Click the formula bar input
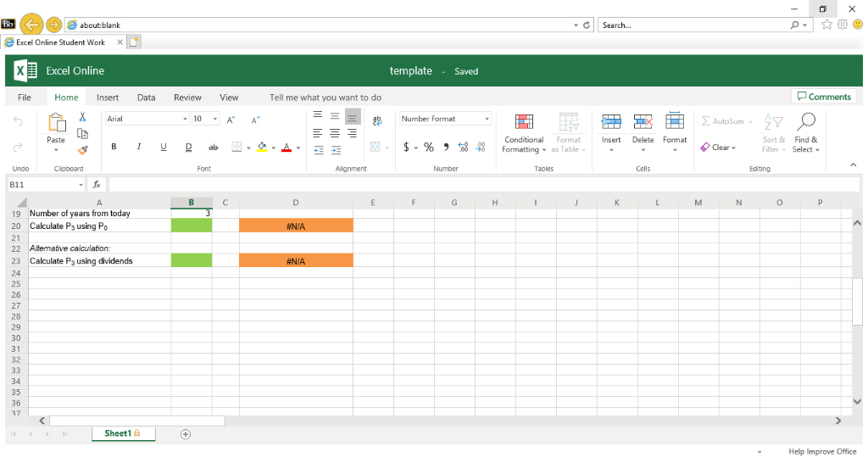Viewport: 868px width, 463px height. [x=482, y=184]
